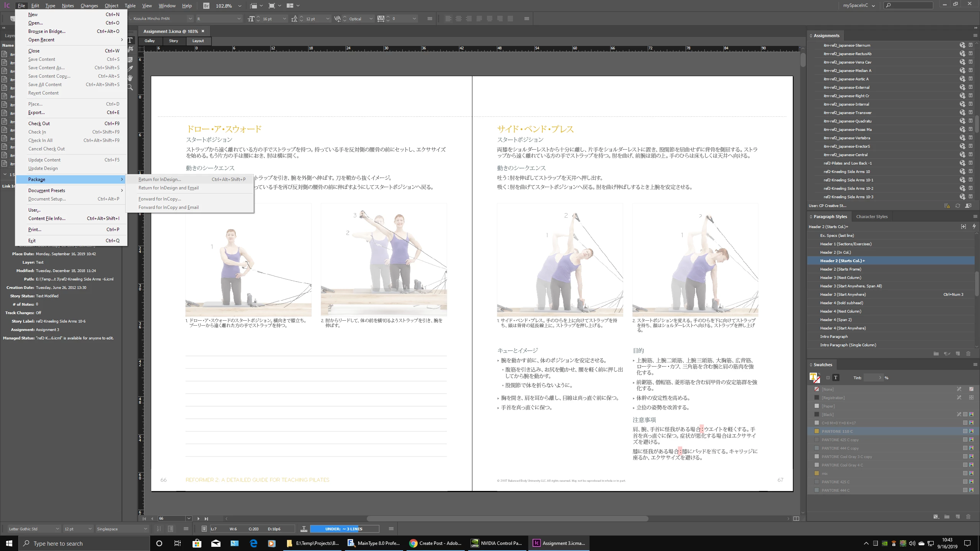Switch to the Story view tab
This screenshot has width=980, height=551.
173,41
